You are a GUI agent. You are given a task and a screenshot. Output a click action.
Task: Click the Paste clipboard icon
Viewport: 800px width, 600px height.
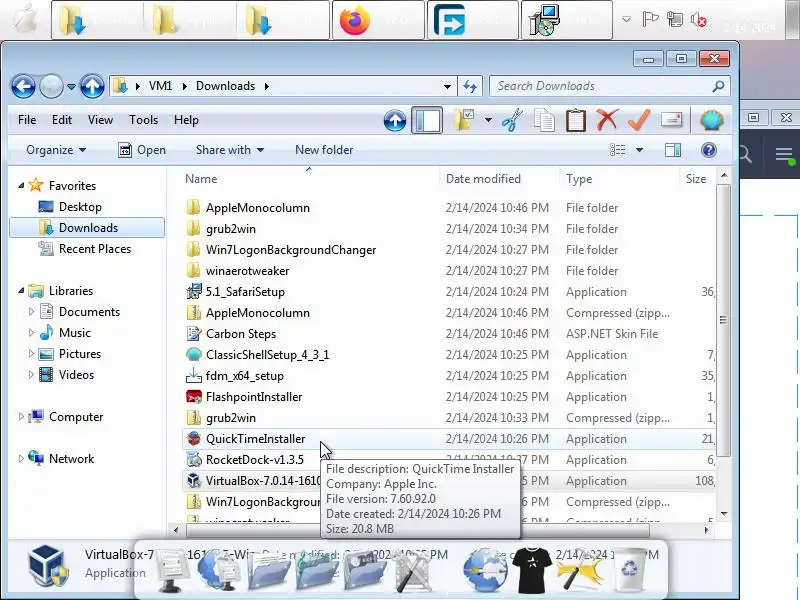click(x=576, y=120)
